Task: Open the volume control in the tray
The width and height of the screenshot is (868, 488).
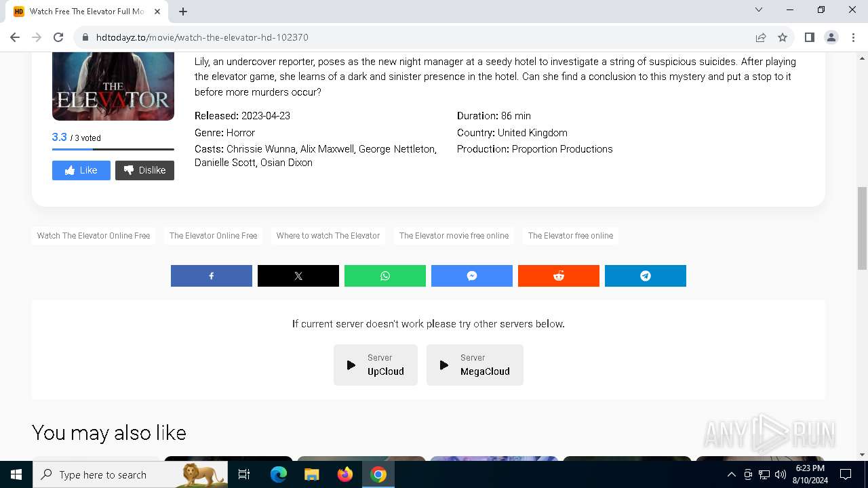Action: 781,474
